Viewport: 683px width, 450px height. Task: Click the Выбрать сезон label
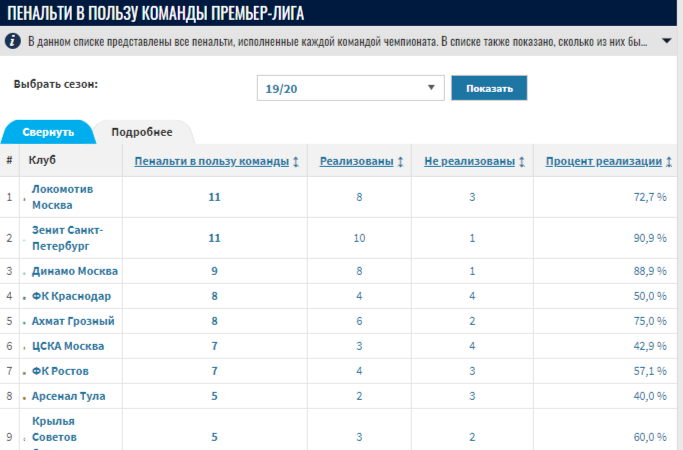click(56, 84)
